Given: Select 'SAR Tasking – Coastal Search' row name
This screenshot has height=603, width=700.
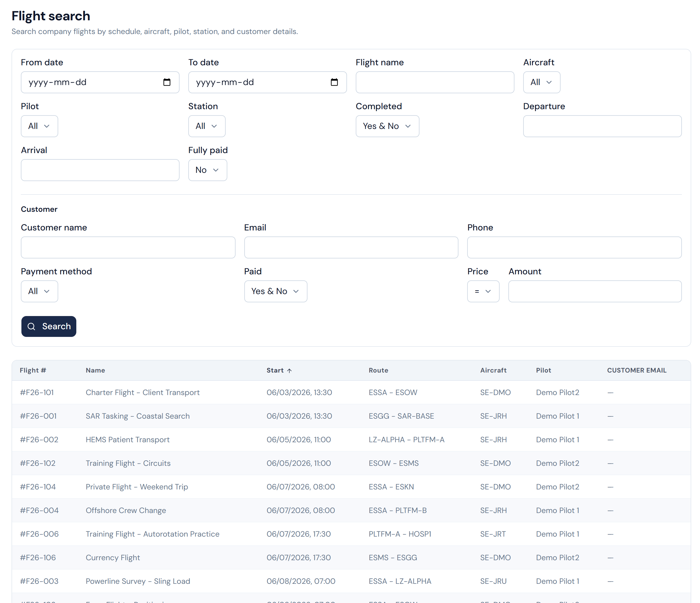Looking at the screenshot, I should coord(138,416).
